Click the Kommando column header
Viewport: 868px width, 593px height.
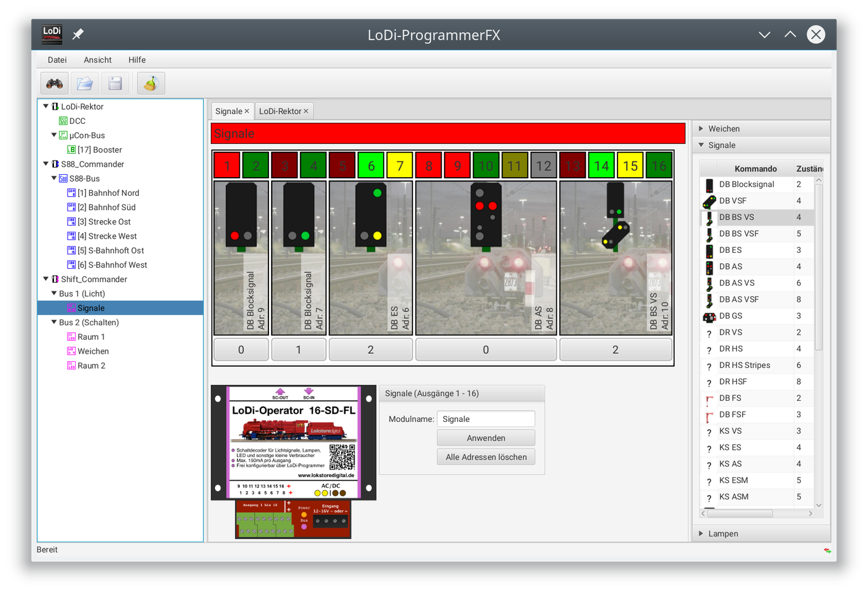click(x=756, y=169)
